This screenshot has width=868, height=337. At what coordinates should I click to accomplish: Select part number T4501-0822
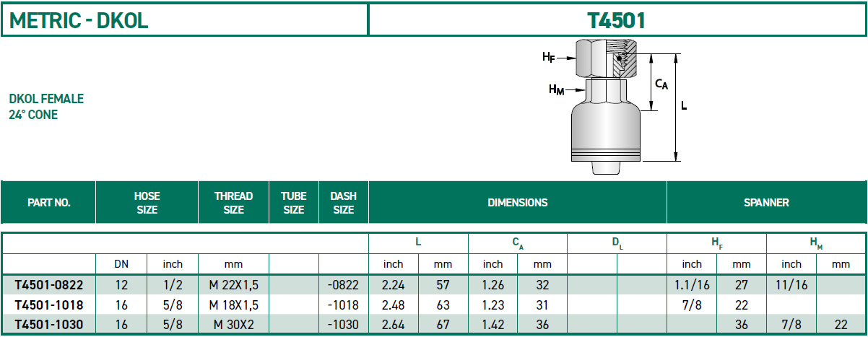coord(48,285)
